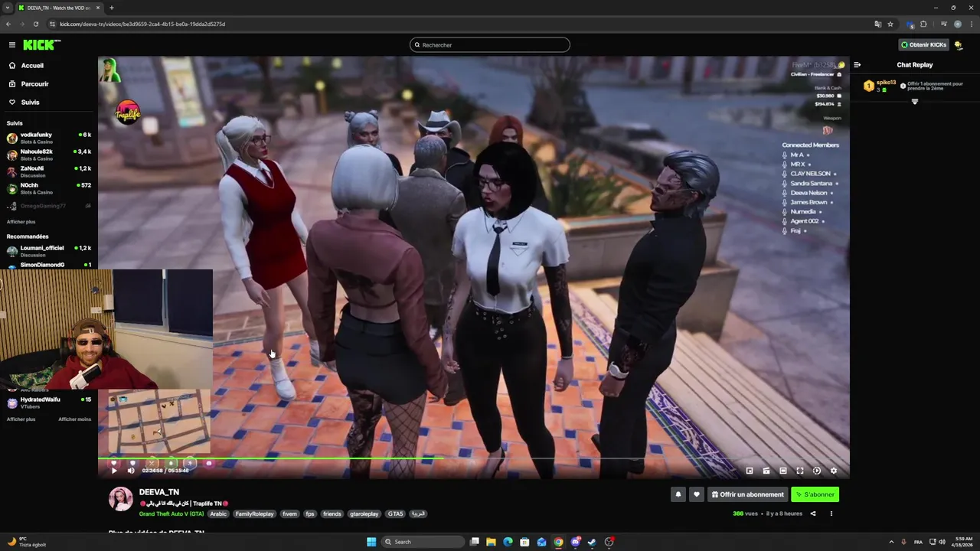Open ZaNouNi's channel
Image resolution: width=980 pixels, height=551 pixels.
[x=49, y=171]
